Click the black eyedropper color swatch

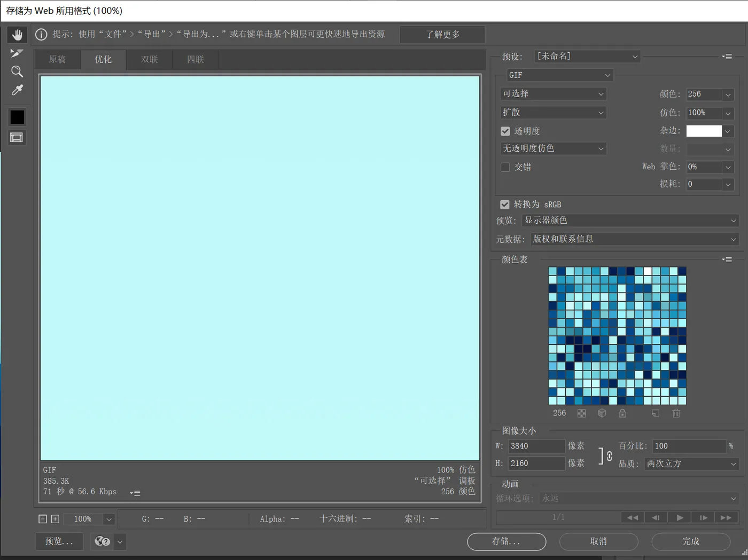[17, 117]
